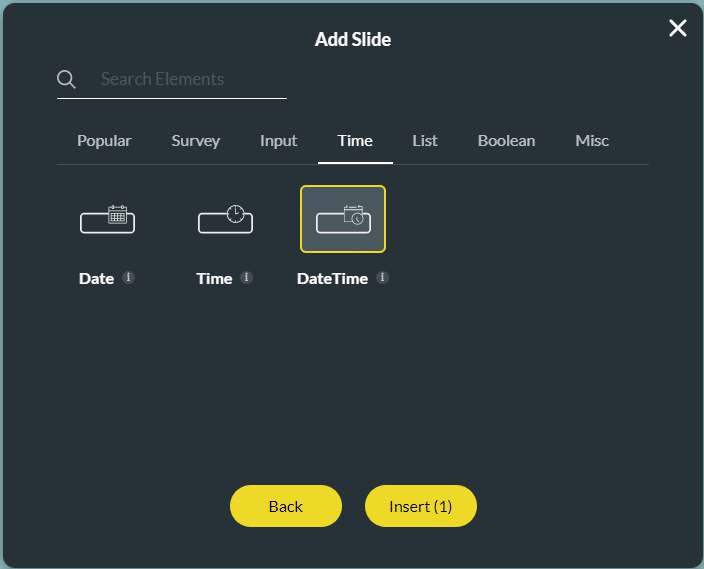The image size is (704, 569).
Task: Open the Misc tab
Action: tap(592, 141)
